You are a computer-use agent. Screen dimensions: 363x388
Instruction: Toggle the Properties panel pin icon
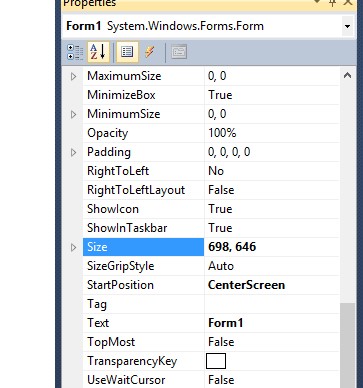[332, 3]
